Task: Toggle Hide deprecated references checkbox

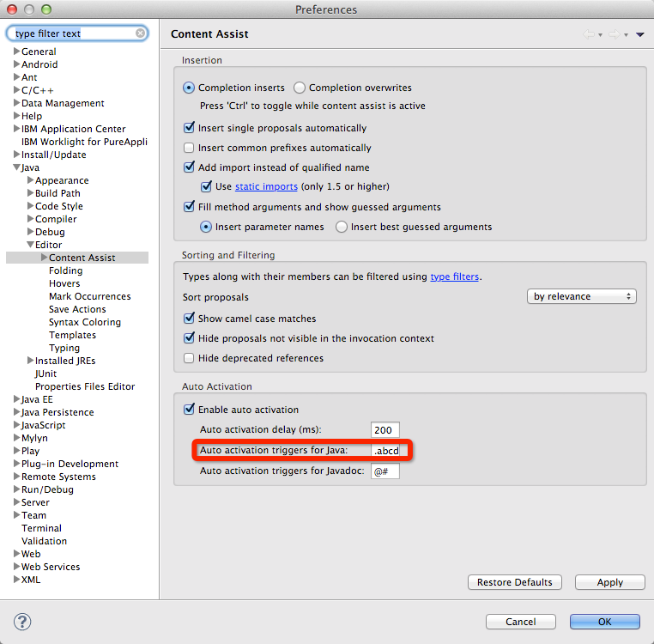Action: point(190,358)
